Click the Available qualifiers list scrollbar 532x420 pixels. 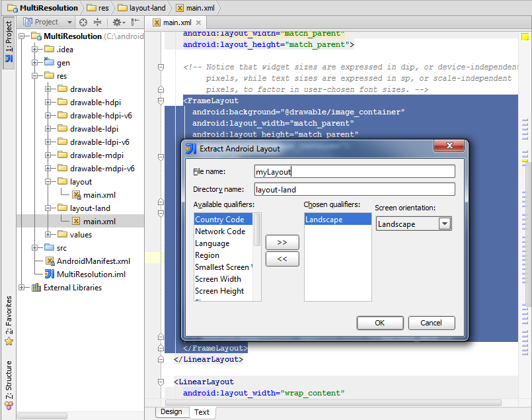(x=257, y=230)
